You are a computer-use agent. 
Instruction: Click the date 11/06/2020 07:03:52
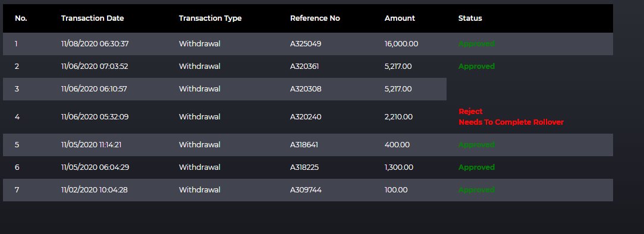95,67
